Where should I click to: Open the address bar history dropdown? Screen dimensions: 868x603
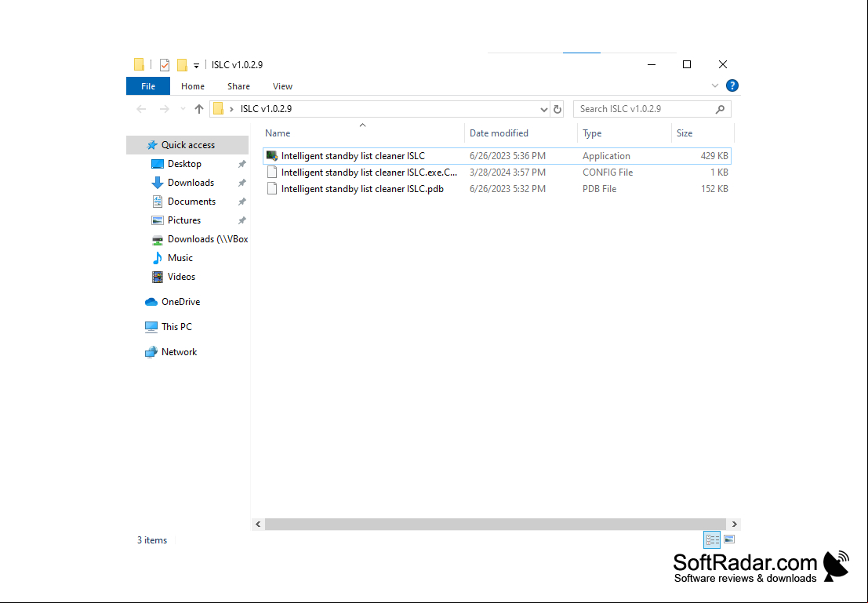543,110
